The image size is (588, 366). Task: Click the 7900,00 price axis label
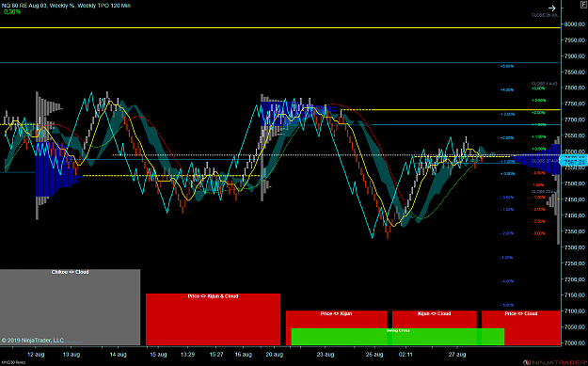[x=575, y=56]
